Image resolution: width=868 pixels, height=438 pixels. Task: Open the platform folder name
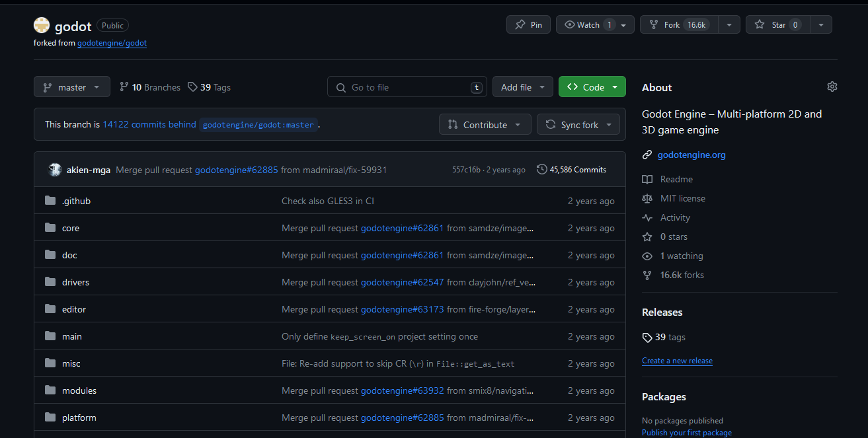tap(79, 418)
